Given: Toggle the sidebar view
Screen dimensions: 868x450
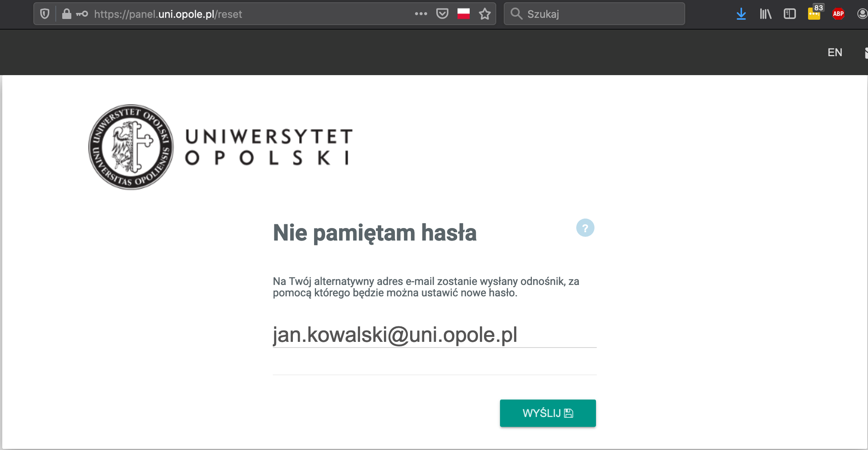Looking at the screenshot, I should [789, 14].
